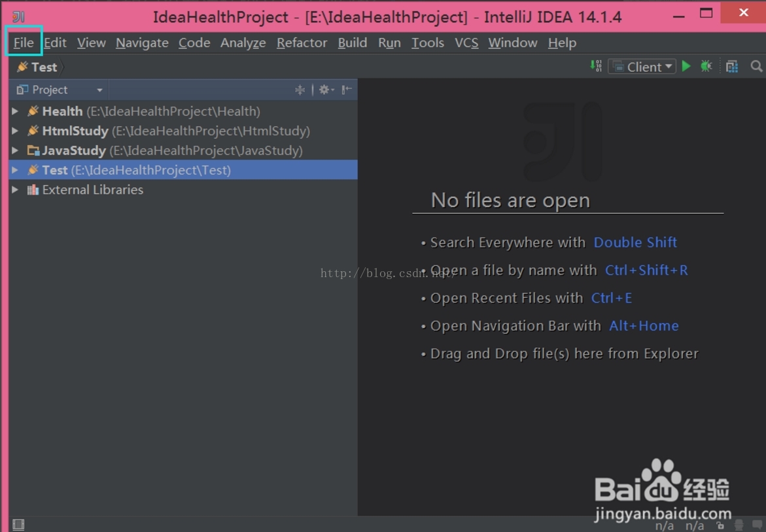Select the Test module row
The width and height of the screenshot is (766, 532).
183,170
